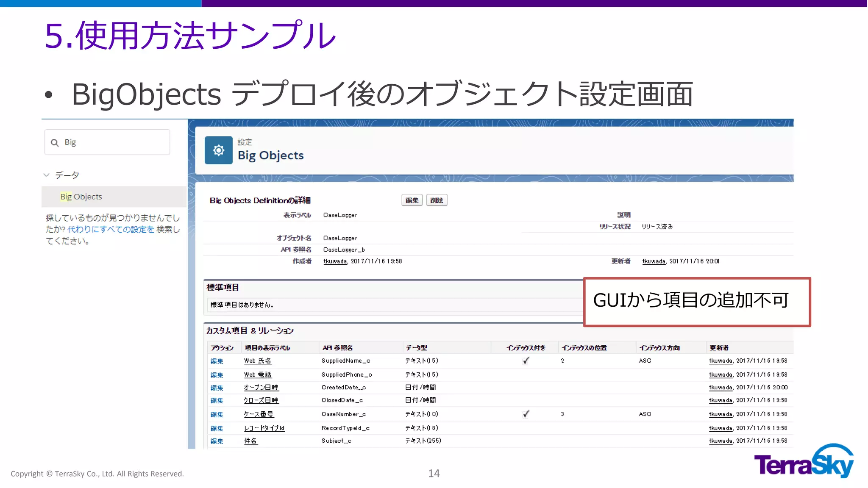This screenshot has width=868, height=488.
Task: Open the Web 氏名 field link
Action: [258, 361]
